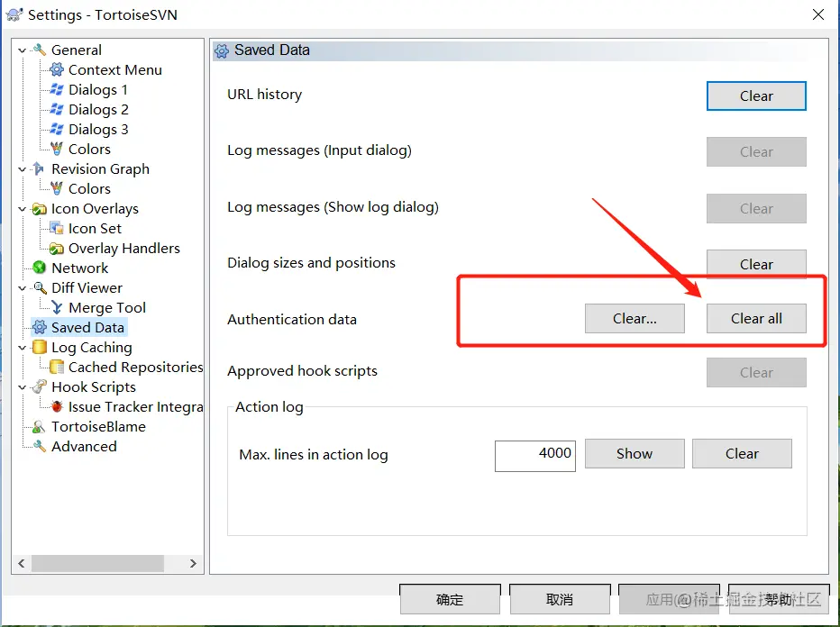The image size is (840, 627).
Task: Click the Colors icon under General
Action: click(56, 149)
